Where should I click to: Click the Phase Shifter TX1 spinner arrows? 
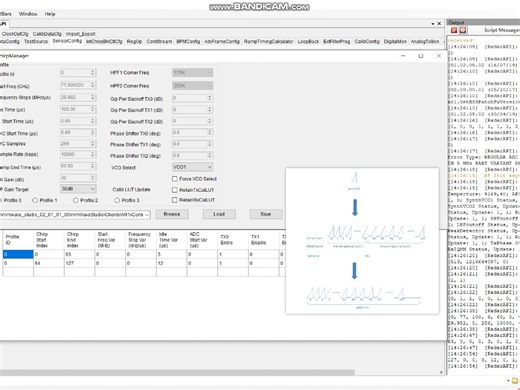pyautogui.click(x=210, y=144)
